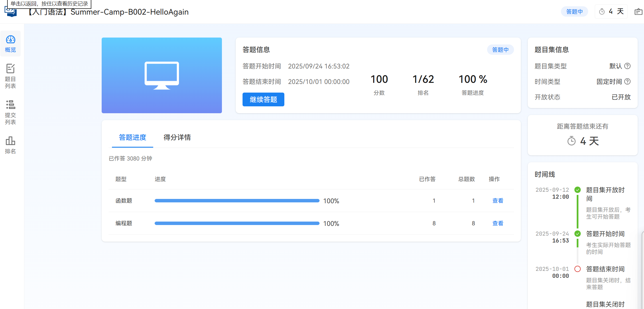Click the 编程题 row label

(x=124, y=223)
